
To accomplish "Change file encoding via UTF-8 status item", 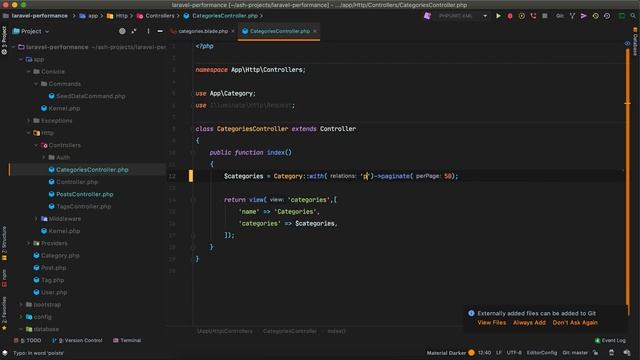I will pos(514,353).
